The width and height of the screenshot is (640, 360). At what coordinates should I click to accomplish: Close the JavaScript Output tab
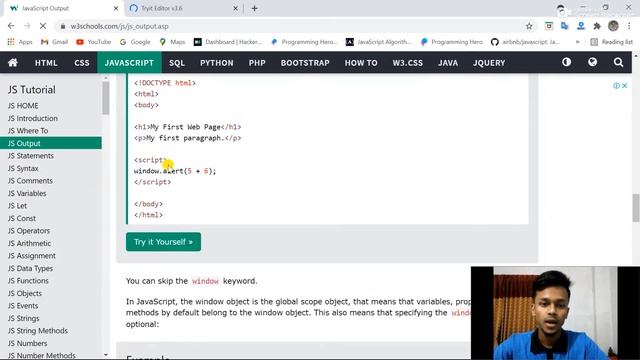(x=116, y=8)
